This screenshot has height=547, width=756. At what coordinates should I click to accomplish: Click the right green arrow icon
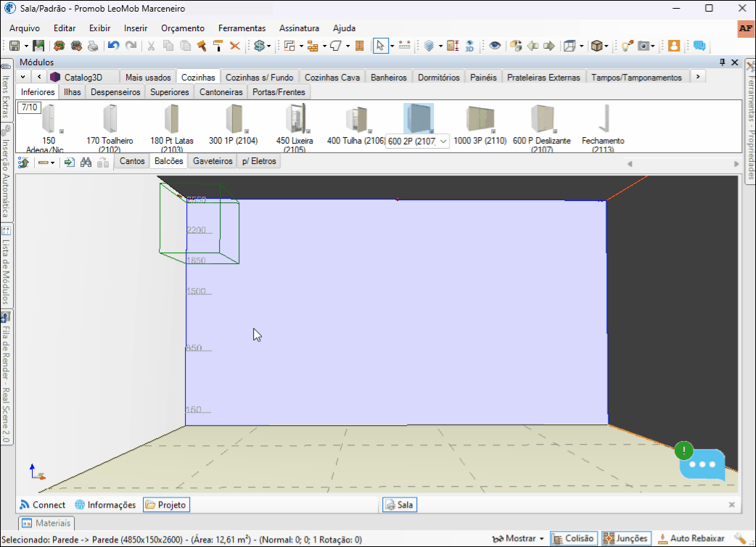point(549,46)
